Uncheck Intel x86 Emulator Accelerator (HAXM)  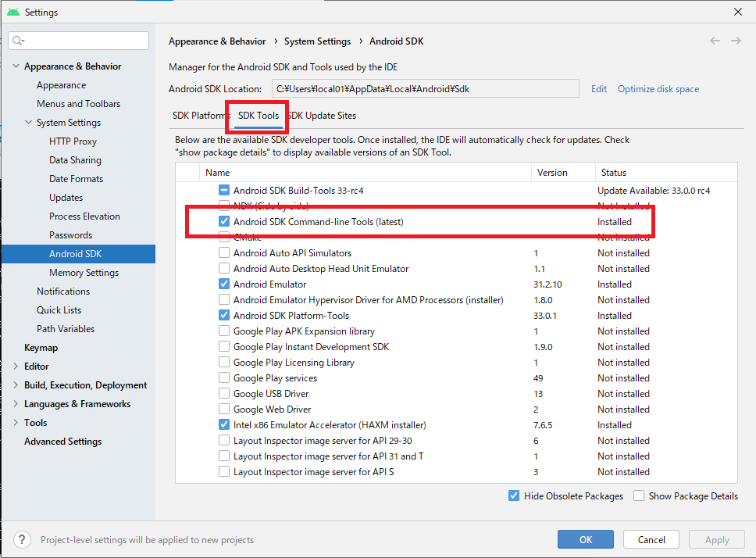[223, 425]
